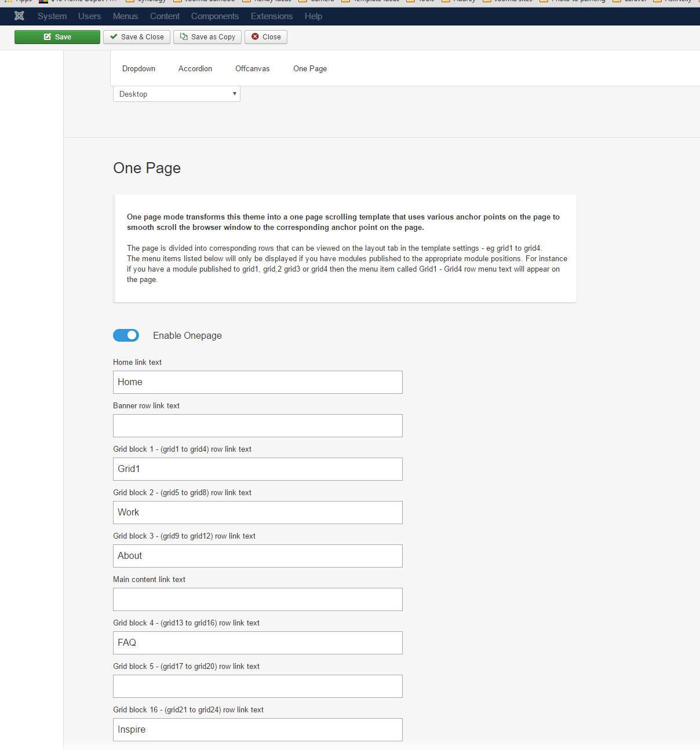
Task: Open the Menus menu
Action: 125,16
